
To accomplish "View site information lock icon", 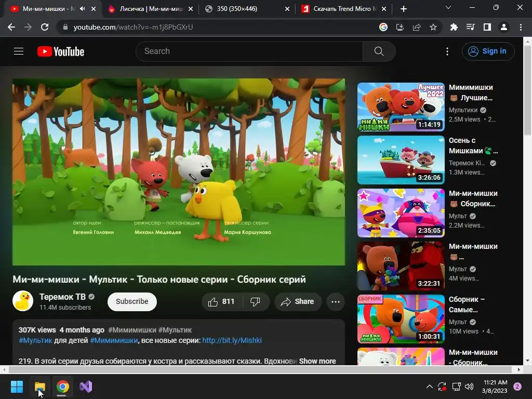I will click(65, 27).
